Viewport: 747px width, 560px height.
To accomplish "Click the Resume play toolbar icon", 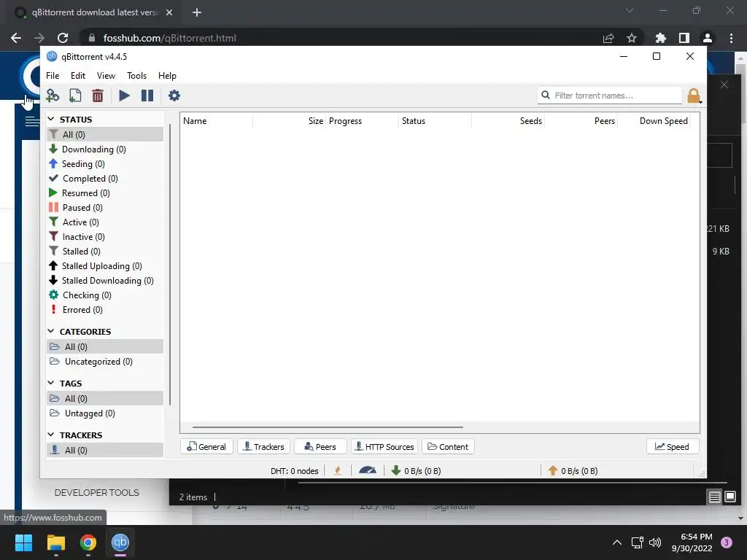I will click(x=124, y=96).
